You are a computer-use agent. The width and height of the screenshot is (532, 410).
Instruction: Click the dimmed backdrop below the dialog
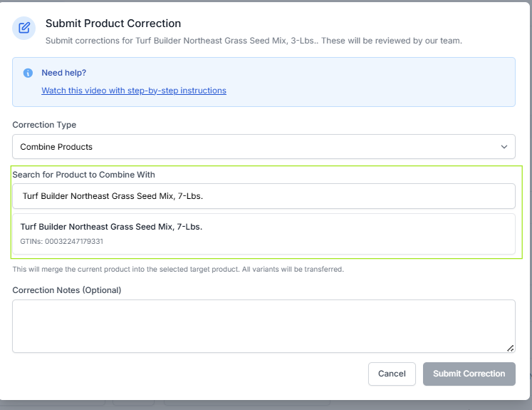(285, 403)
